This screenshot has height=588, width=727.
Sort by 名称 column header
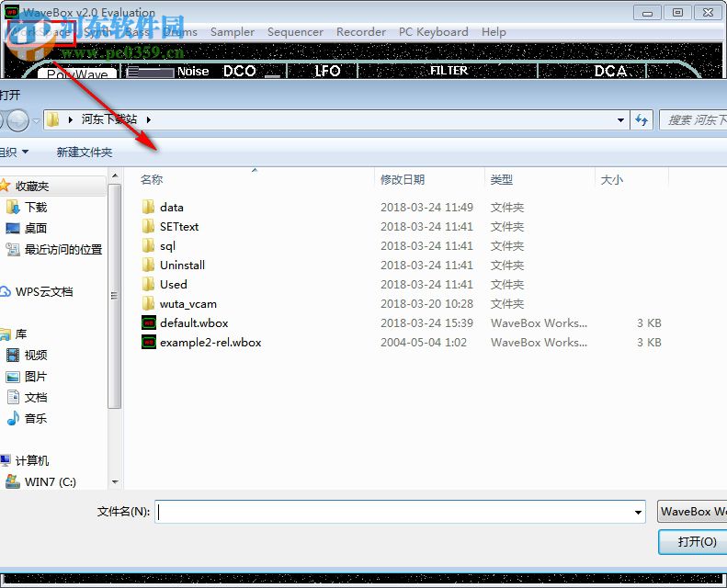pyautogui.click(x=152, y=179)
